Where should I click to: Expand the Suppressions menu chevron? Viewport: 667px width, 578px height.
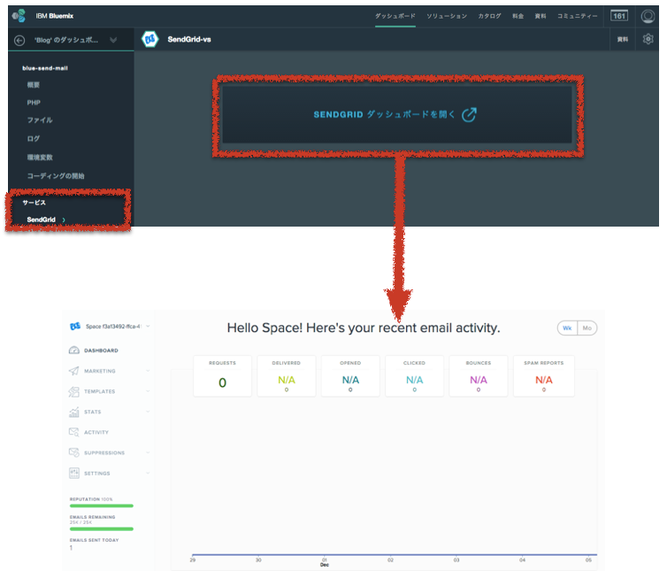(x=148, y=453)
